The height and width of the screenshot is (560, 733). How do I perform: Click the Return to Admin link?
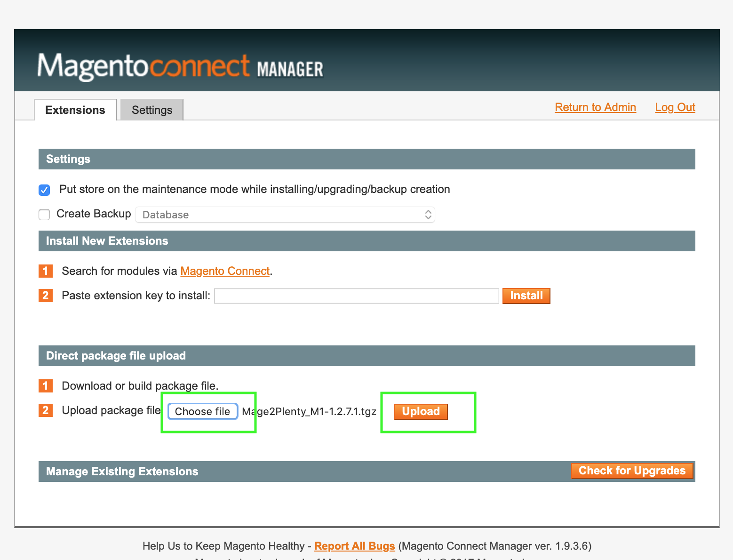[595, 107]
